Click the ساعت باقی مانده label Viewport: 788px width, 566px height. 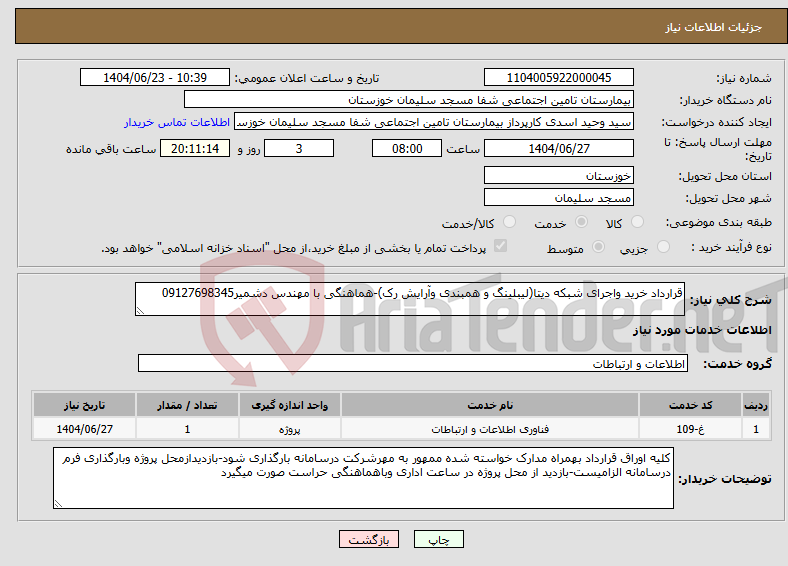(x=111, y=149)
